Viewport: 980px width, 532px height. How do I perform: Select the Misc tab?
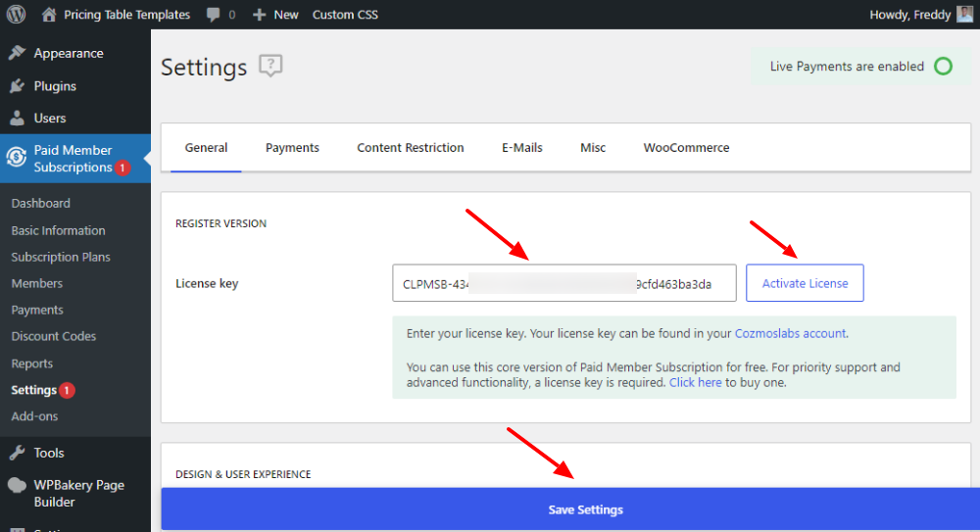tap(593, 148)
